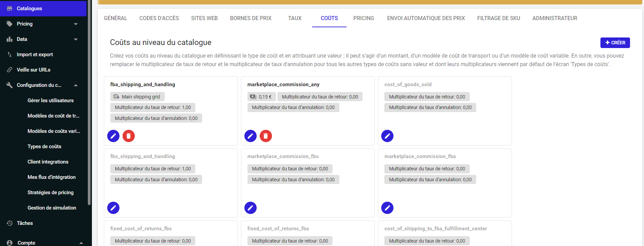Screen dimensions: 644x246
Task: Click the truck icon on Main shipping grid
Action: 116,97
